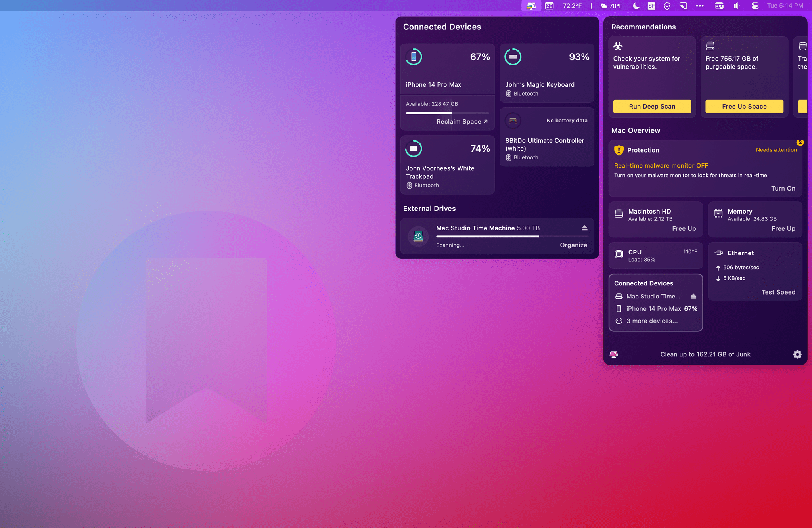
Task: Open CleanMyMac app icon in footer
Action: coord(614,354)
